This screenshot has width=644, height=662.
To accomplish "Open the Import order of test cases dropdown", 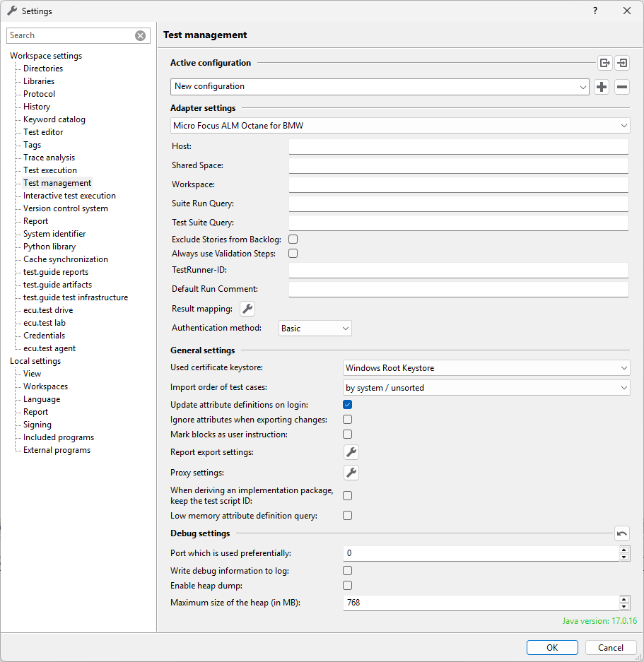I will 486,388.
